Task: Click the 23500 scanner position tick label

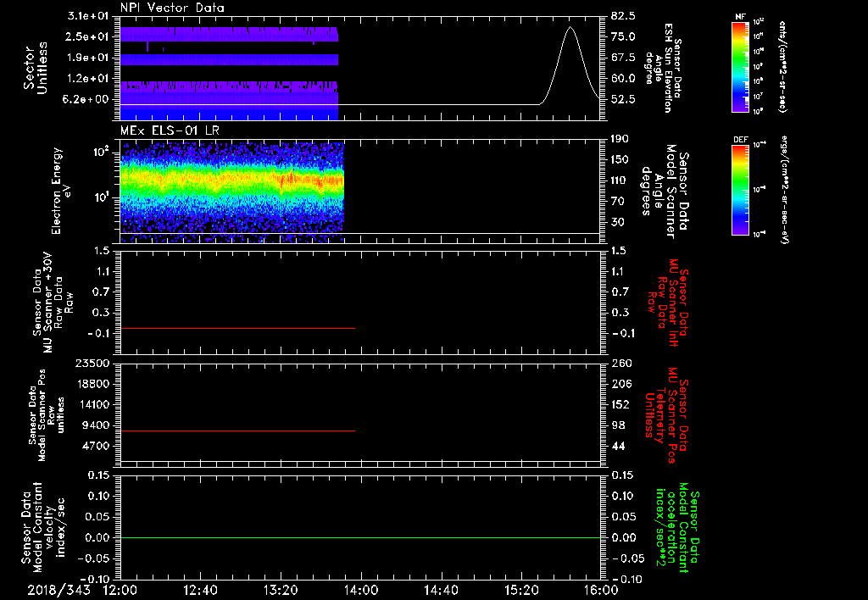Action: [92, 363]
